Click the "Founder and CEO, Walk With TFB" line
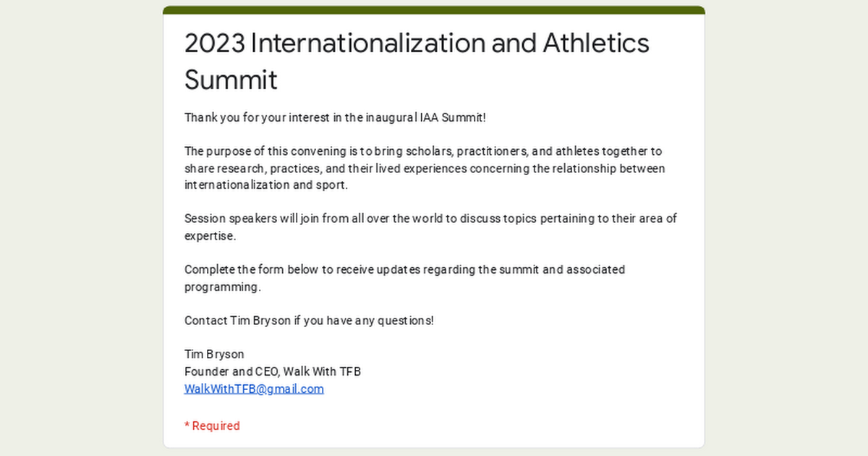Screen dimensions: 868x456 (x=273, y=371)
